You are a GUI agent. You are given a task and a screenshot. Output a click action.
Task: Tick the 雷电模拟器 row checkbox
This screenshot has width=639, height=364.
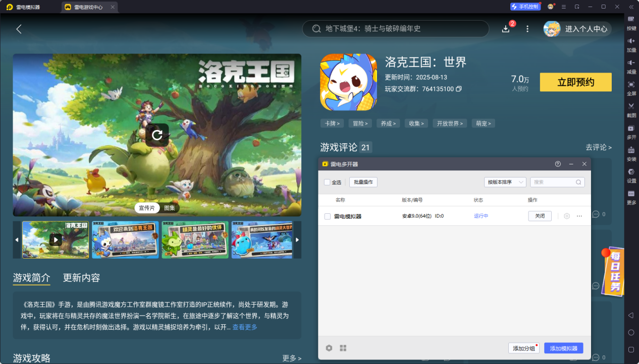point(328,216)
